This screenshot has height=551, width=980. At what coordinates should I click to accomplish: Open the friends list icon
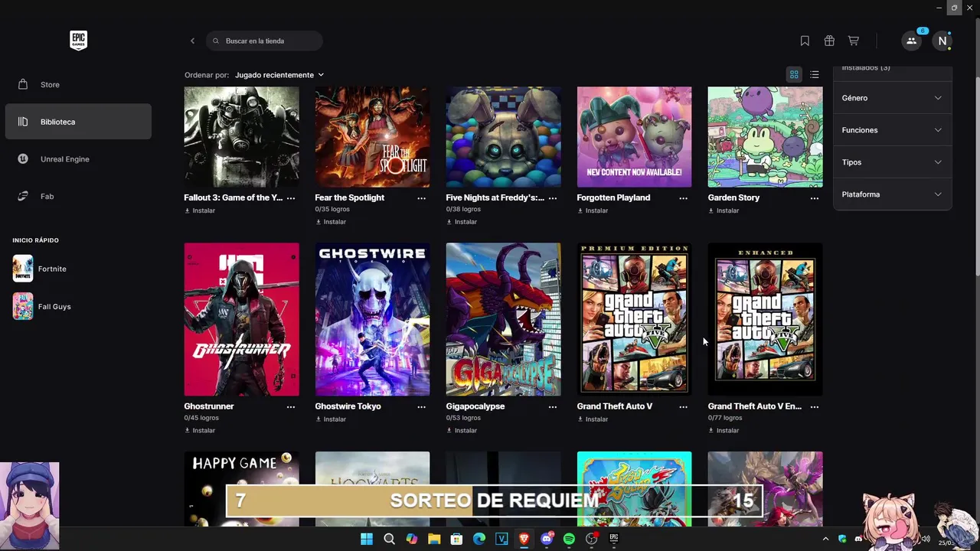point(911,41)
